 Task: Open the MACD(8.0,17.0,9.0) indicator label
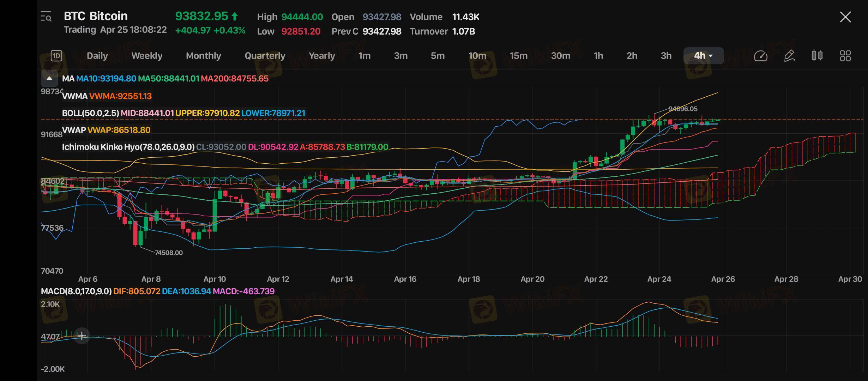click(x=76, y=291)
